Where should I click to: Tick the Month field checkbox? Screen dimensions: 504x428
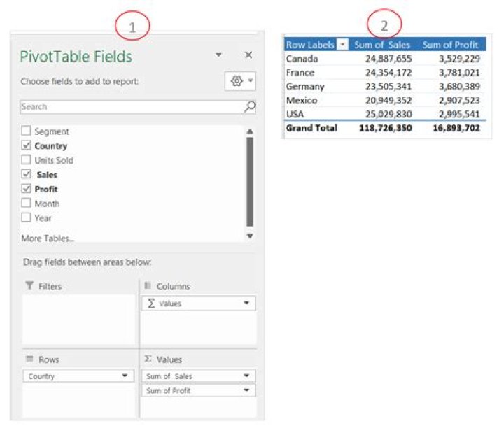26,203
